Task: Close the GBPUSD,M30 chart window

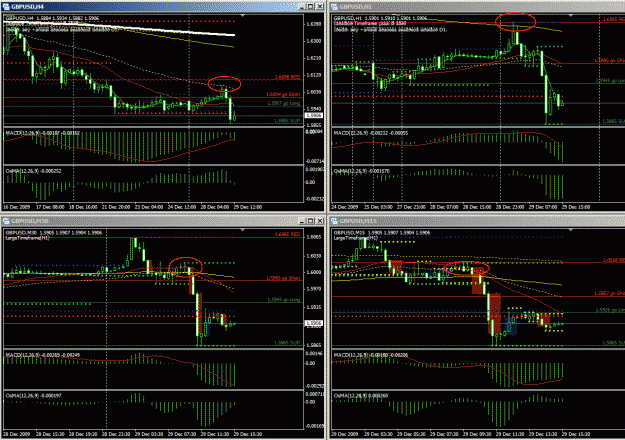Action: coord(318,221)
